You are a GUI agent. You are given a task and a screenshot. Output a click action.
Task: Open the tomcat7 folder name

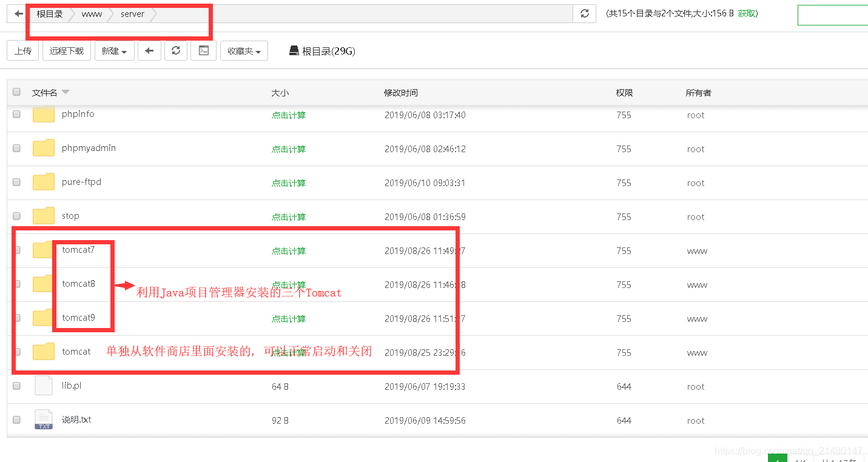pyautogui.click(x=78, y=250)
